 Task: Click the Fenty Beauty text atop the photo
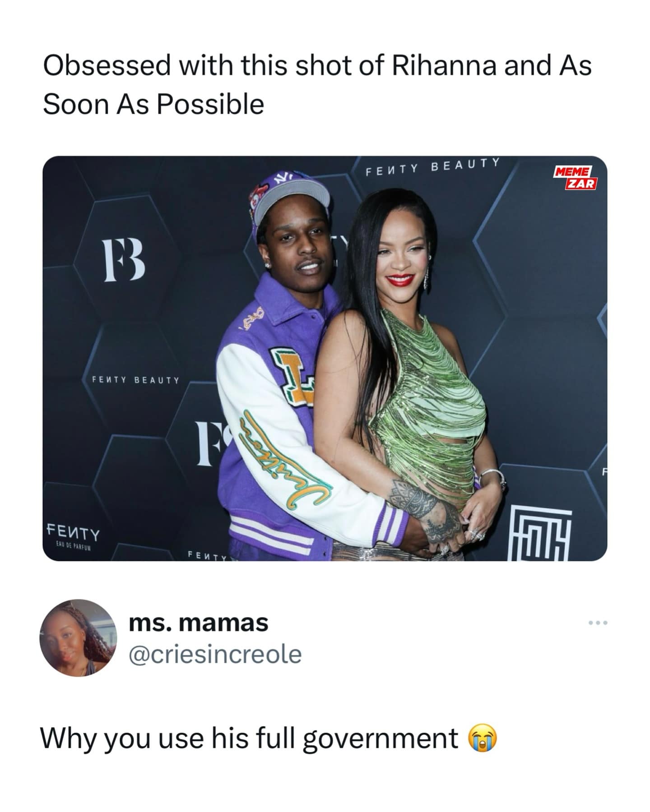pos(432,167)
